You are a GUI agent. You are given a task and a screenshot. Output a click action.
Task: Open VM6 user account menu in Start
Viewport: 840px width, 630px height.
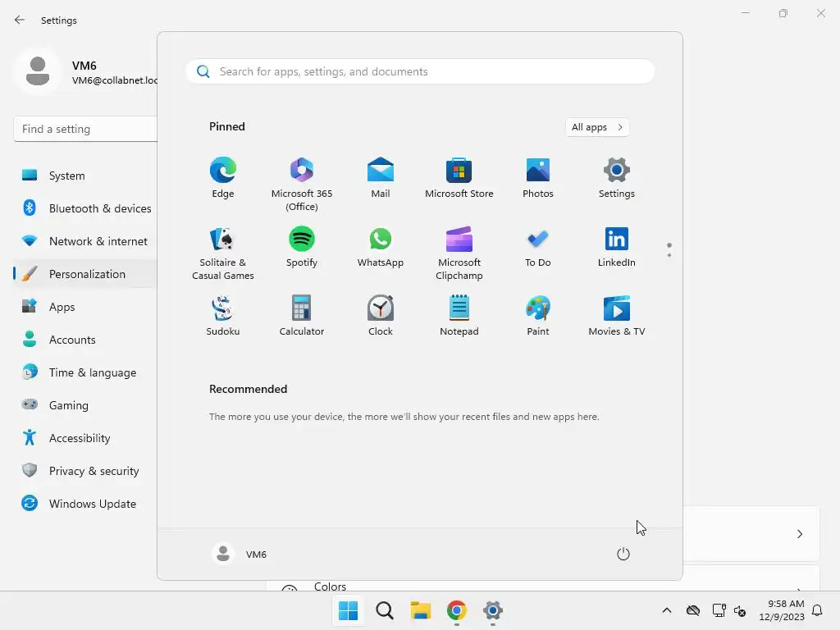(240, 554)
